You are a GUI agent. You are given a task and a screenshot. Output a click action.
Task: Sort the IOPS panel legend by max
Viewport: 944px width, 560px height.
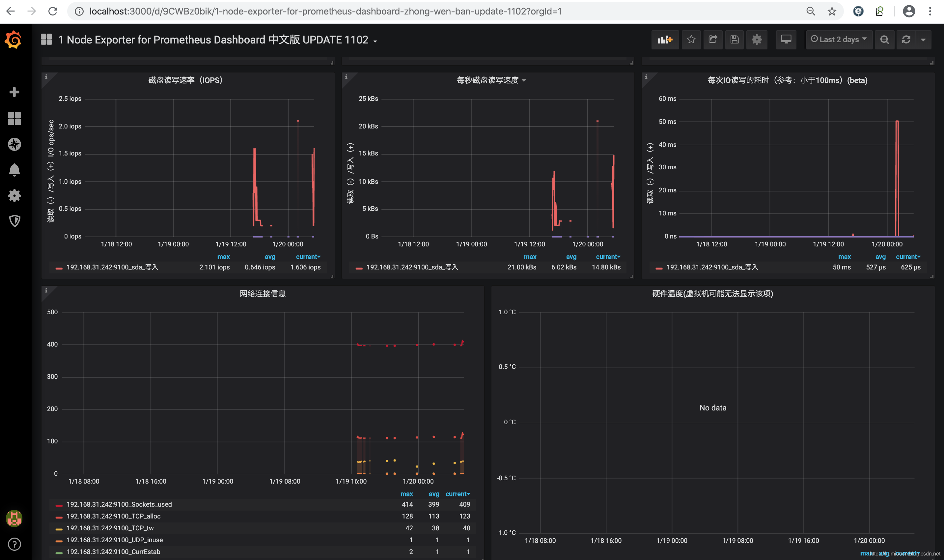223,257
